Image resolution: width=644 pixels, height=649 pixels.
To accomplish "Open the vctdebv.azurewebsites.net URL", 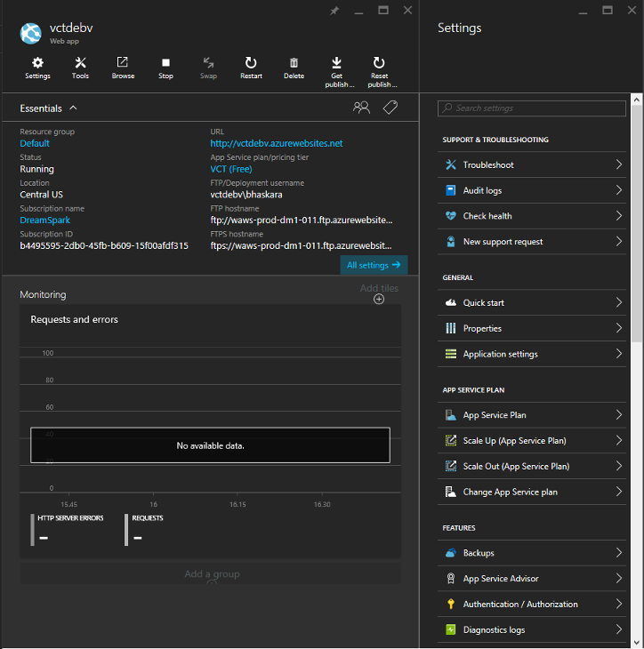I will (x=277, y=143).
